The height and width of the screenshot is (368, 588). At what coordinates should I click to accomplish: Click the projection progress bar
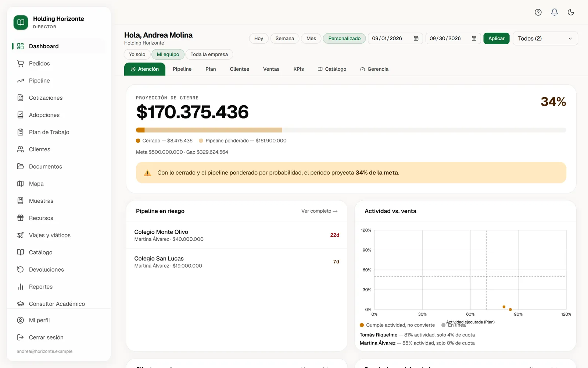click(351, 130)
